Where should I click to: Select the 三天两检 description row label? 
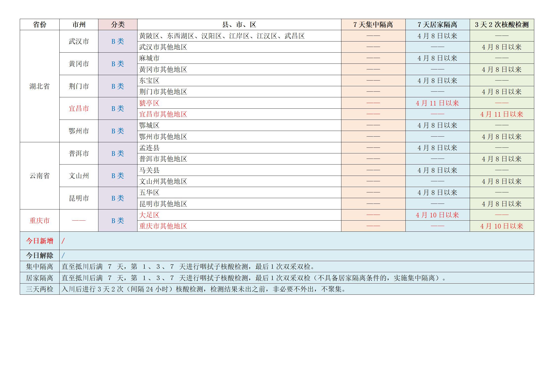40,289
